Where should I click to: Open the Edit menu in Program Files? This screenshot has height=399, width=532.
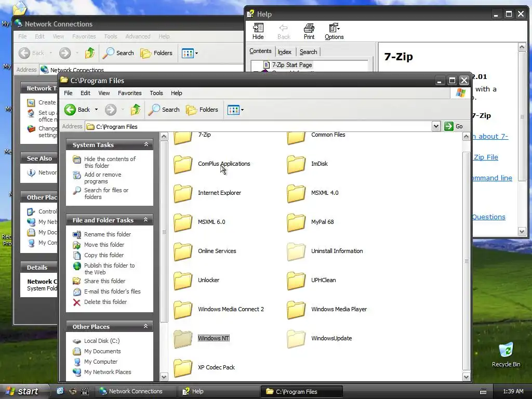pyautogui.click(x=85, y=93)
